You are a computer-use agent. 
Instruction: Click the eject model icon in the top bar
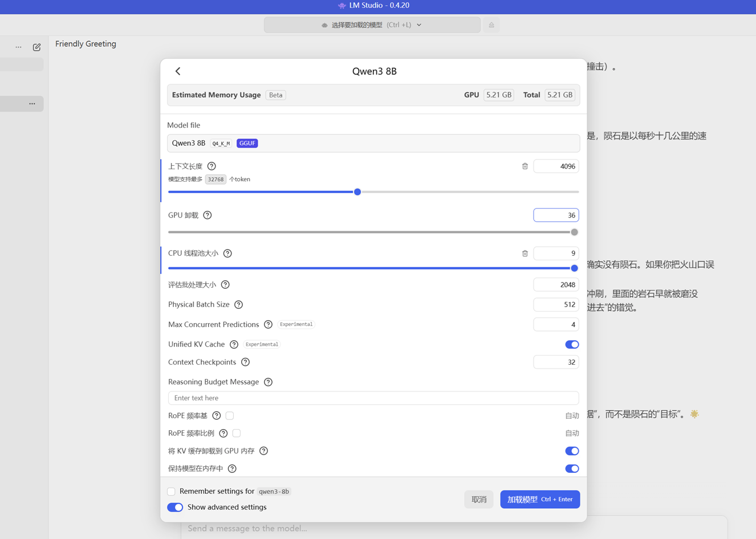[x=491, y=25]
